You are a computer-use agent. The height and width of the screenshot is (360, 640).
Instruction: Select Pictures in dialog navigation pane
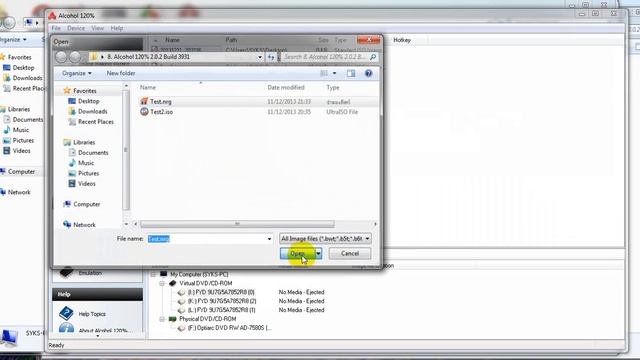point(89,173)
